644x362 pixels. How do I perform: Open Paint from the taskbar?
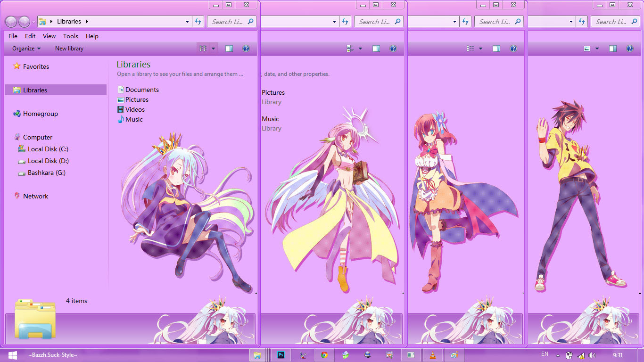pyautogui.click(x=454, y=355)
